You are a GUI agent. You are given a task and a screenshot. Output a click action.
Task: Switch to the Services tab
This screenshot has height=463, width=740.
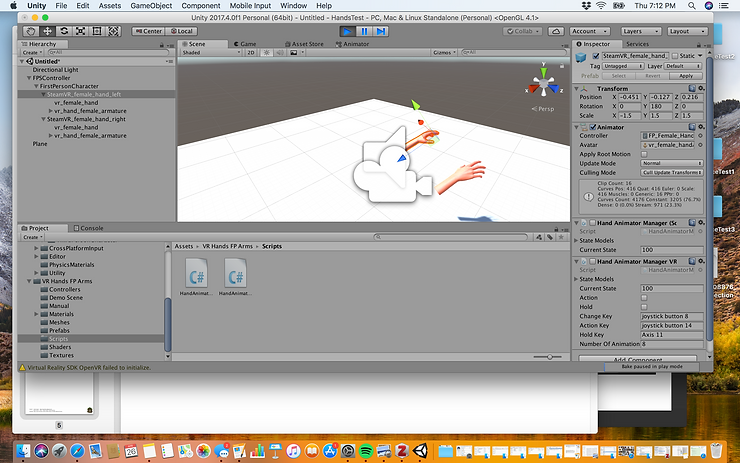click(x=637, y=44)
